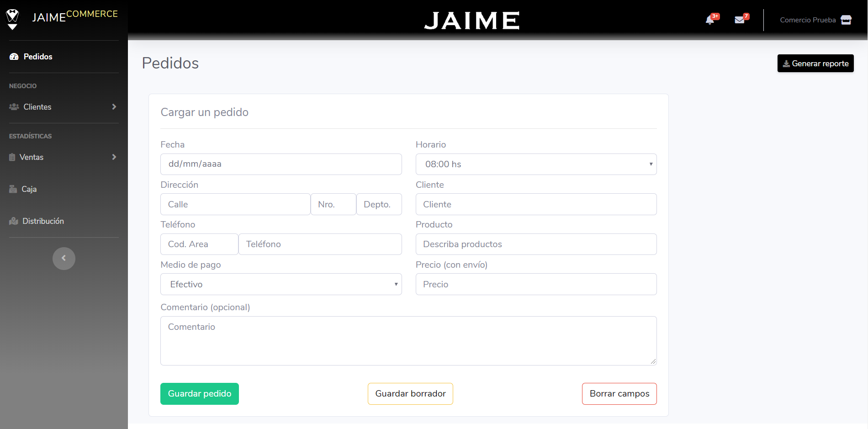Click the Caja cash register icon
Viewport: 868px width, 429px height.
click(13, 189)
